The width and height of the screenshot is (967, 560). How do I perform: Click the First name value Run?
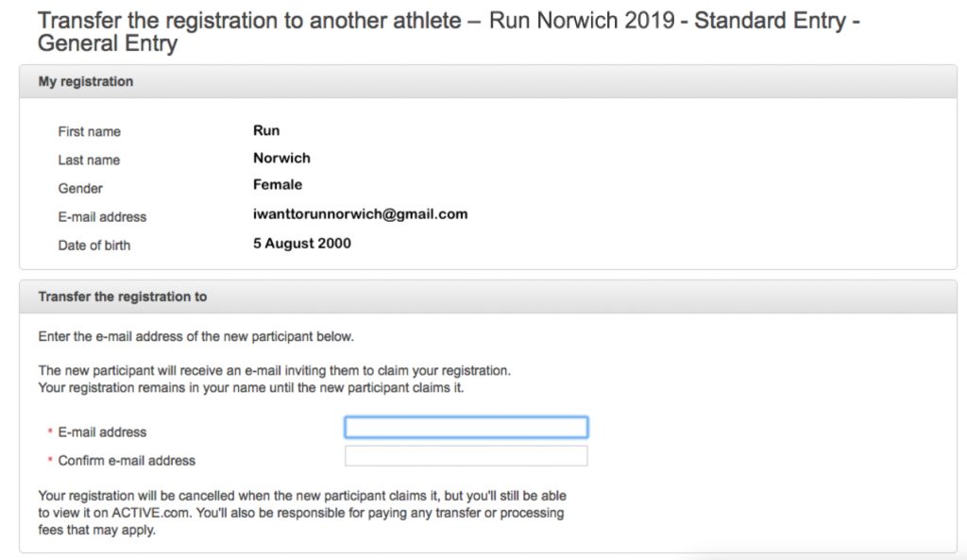(x=266, y=130)
